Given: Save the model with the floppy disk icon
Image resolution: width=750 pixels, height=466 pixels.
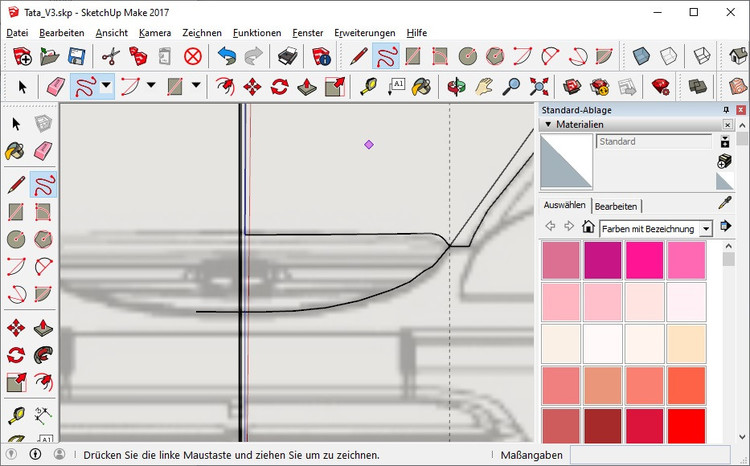Looking at the screenshot, I should [77, 56].
